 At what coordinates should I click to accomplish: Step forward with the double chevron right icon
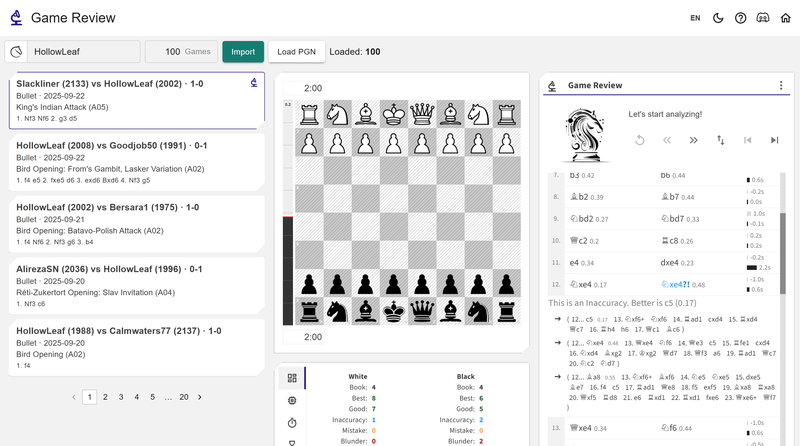coord(693,141)
